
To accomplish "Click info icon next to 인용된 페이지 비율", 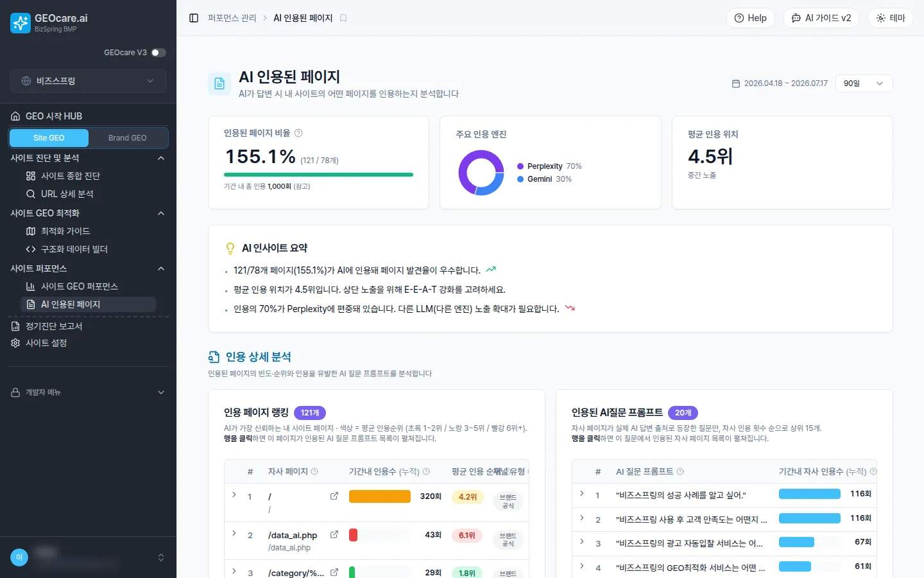I will (298, 133).
